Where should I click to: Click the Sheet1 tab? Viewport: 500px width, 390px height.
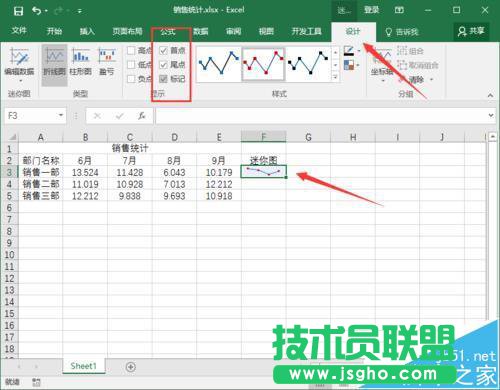pos(83,366)
